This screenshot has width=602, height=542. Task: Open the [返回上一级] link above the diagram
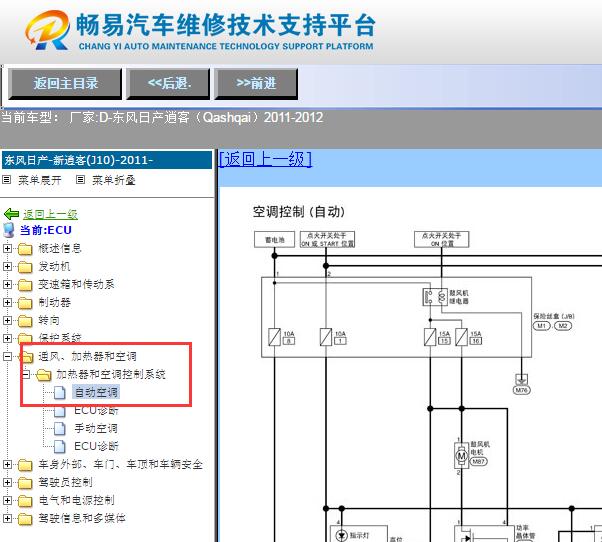tap(265, 159)
